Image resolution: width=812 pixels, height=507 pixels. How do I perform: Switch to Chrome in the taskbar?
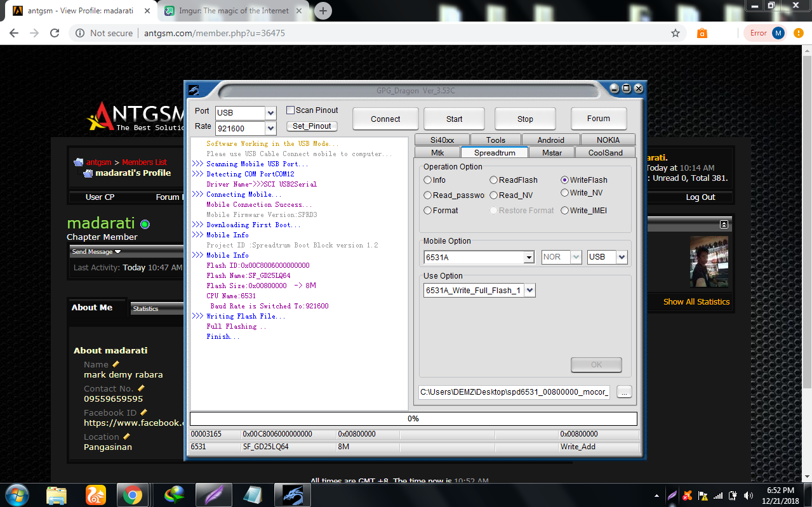click(133, 495)
